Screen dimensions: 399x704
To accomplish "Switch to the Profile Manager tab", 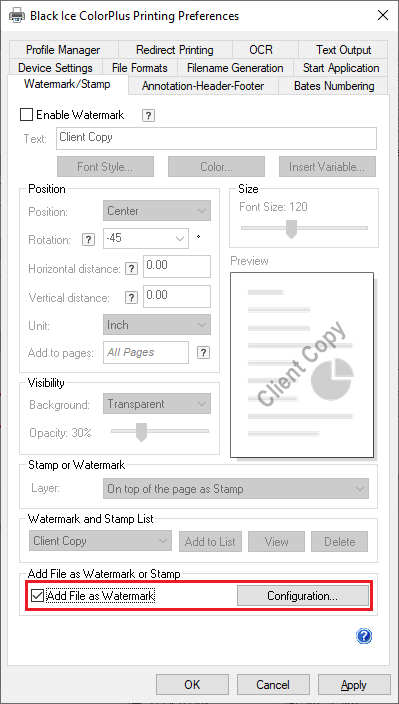I will click(63, 49).
